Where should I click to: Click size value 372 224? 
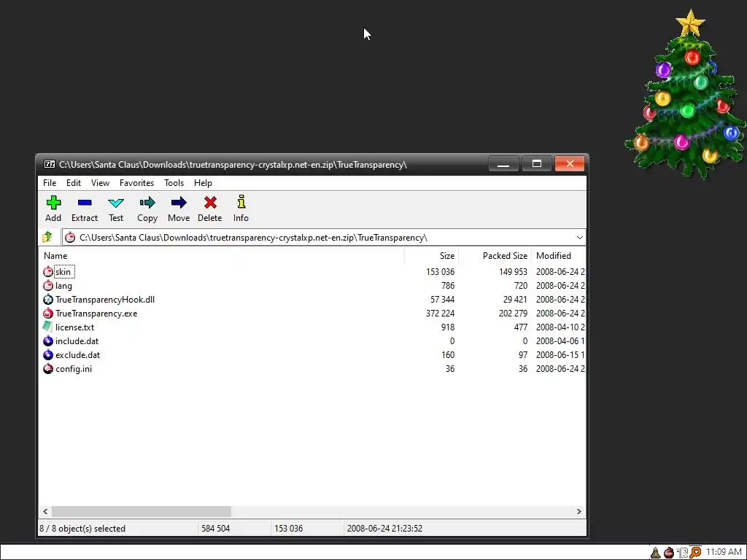click(x=440, y=314)
